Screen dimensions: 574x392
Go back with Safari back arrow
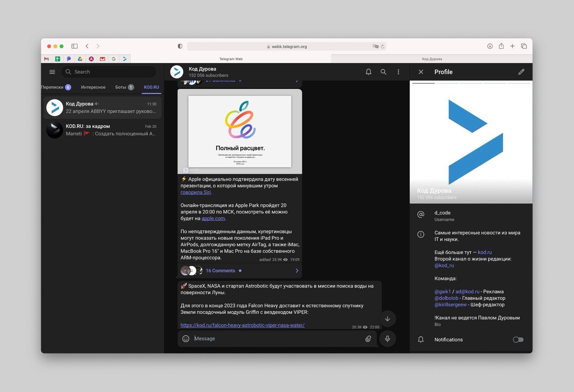point(87,46)
